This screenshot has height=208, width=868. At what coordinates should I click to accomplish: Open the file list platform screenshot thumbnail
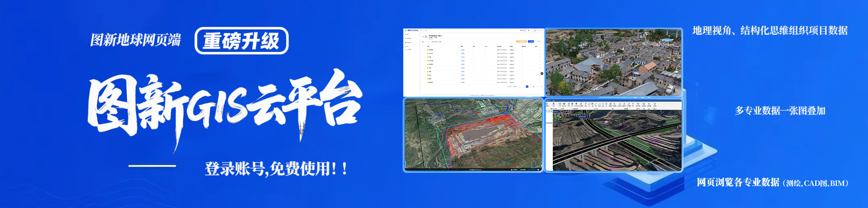click(473, 62)
